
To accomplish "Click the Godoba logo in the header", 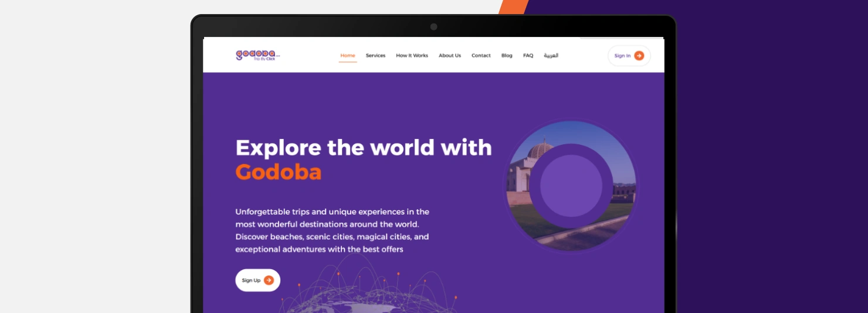I will coord(258,55).
